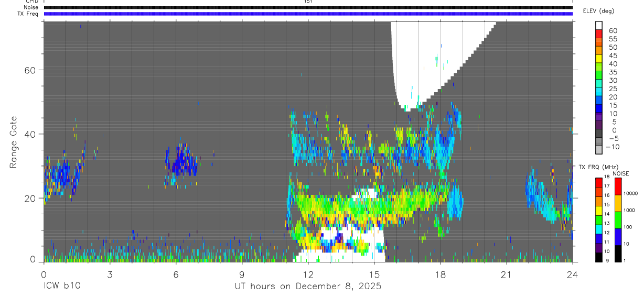Select the 'Range Gate' y-axis label
The height and width of the screenshot is (297, 644).
coord(13,142)
